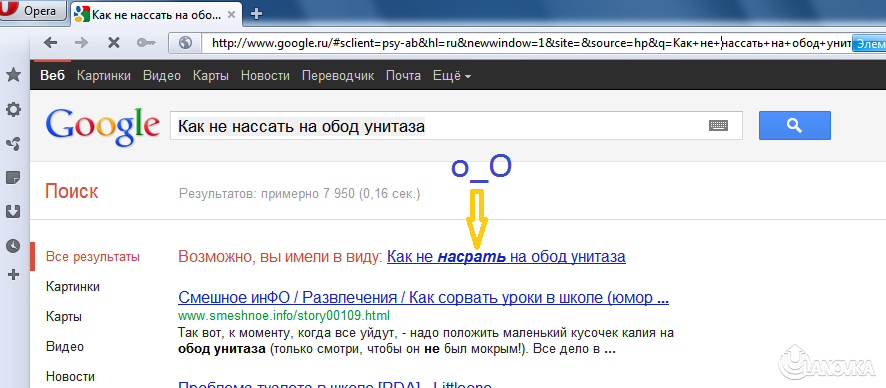Filter by Новости in left sidebar
This screenshot has height=388, width=886.
(x=71, y=376)
